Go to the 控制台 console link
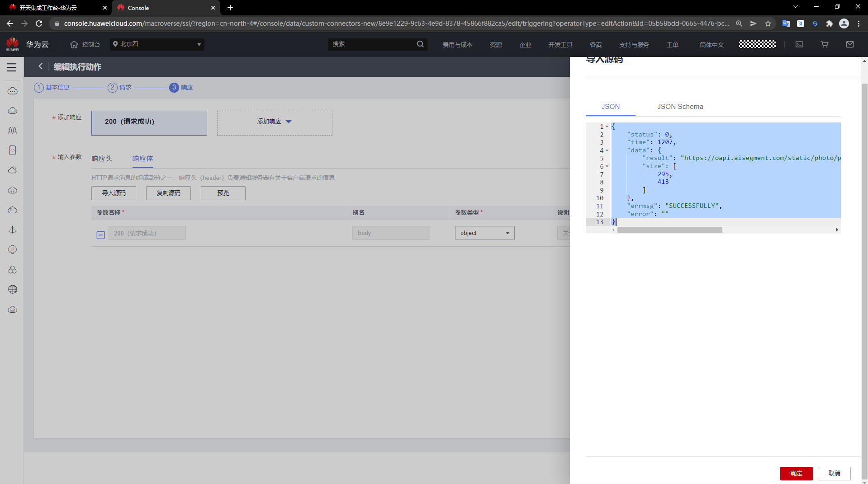868x484 pixels. 85,44
